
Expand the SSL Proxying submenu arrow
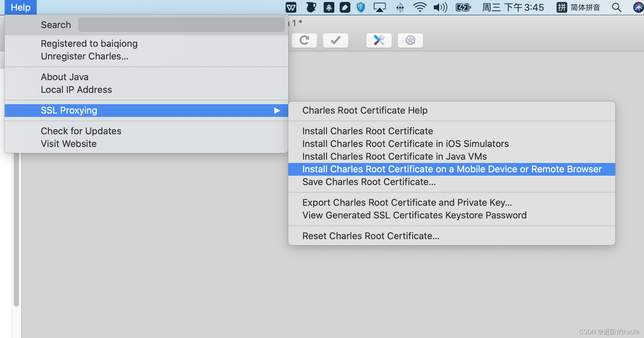point(277,111)
